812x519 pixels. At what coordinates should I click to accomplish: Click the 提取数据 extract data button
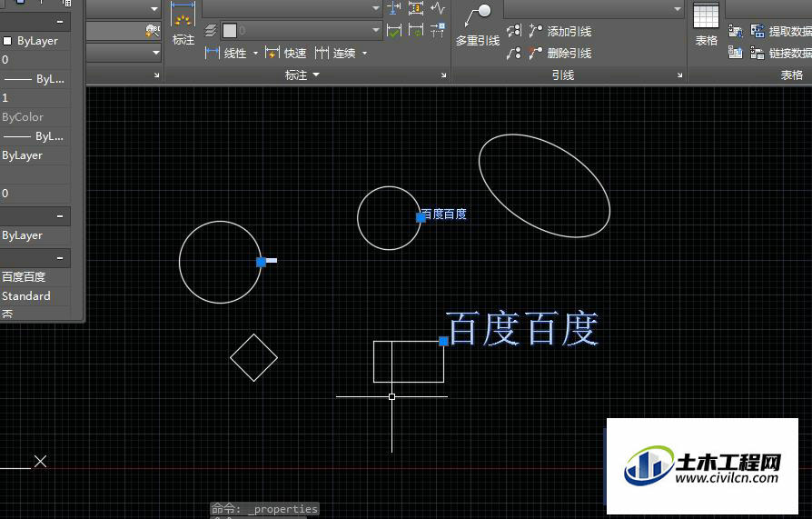(x=781, y=31)
